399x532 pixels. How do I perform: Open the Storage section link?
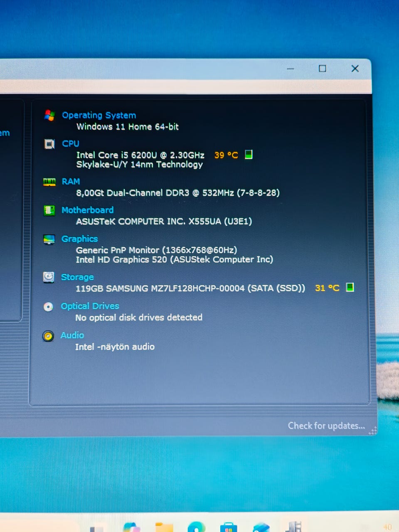pos(77,277)
